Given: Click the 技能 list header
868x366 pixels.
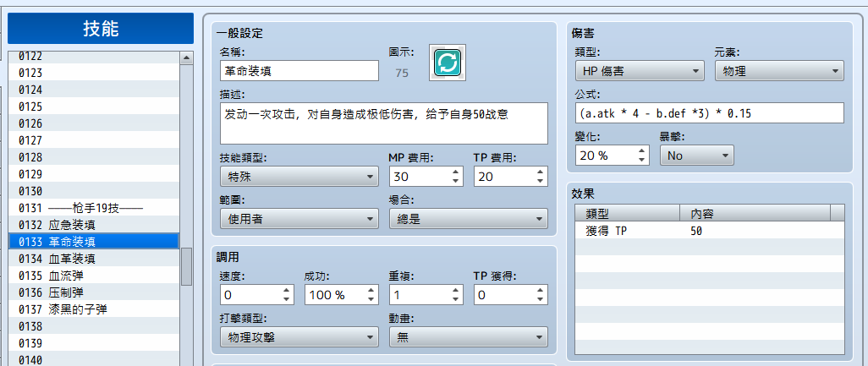Looking at the screenshot, I should point(101,28).
